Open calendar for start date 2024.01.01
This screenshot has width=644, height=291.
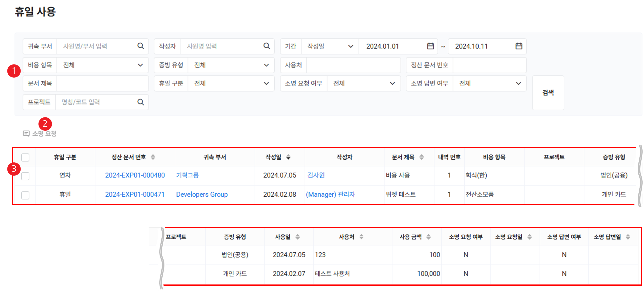coord(430,46)
